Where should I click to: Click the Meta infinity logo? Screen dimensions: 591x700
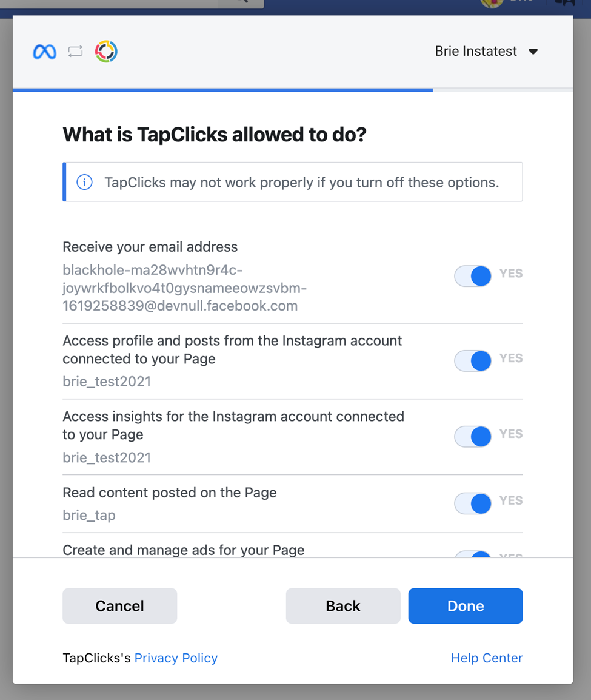pyautogui.click(x=45, y=52)
